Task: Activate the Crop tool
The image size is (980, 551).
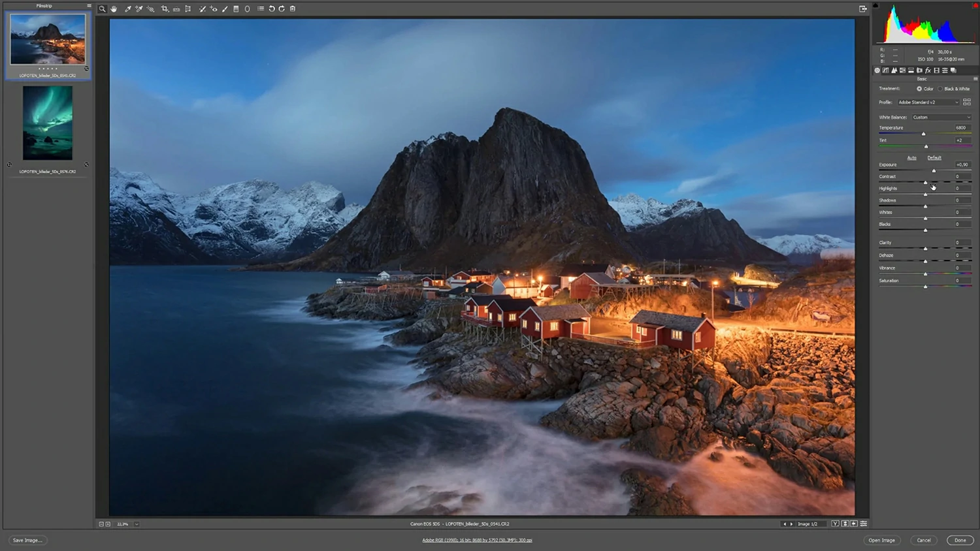Action: (165, 9)
